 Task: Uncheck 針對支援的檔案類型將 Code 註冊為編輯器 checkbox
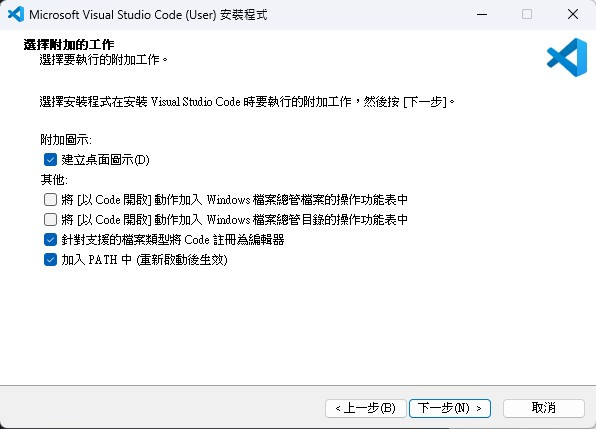(x=50, y=240)
